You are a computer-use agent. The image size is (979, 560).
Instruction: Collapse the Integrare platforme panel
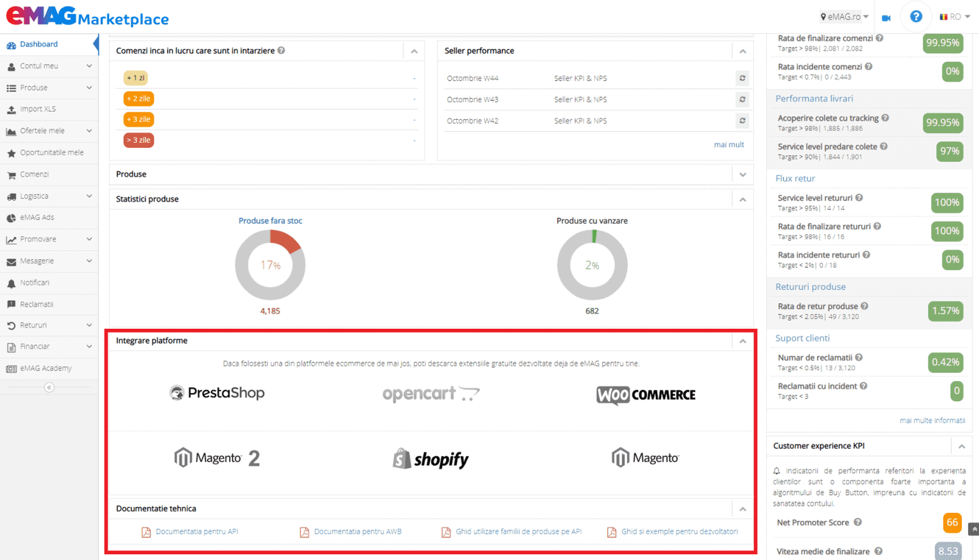742,341
